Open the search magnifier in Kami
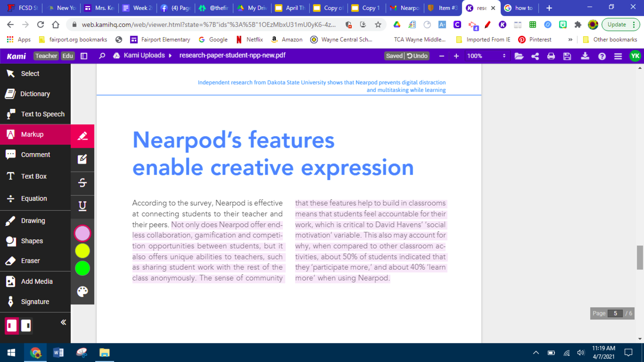 pyautogui.click(x=102, y=56)
